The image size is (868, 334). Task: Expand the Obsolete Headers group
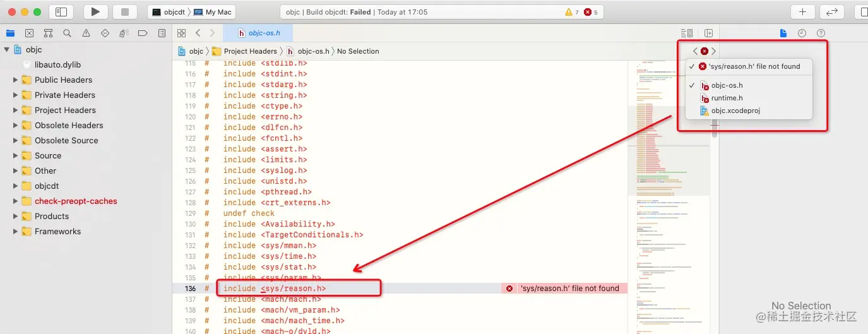15,125
